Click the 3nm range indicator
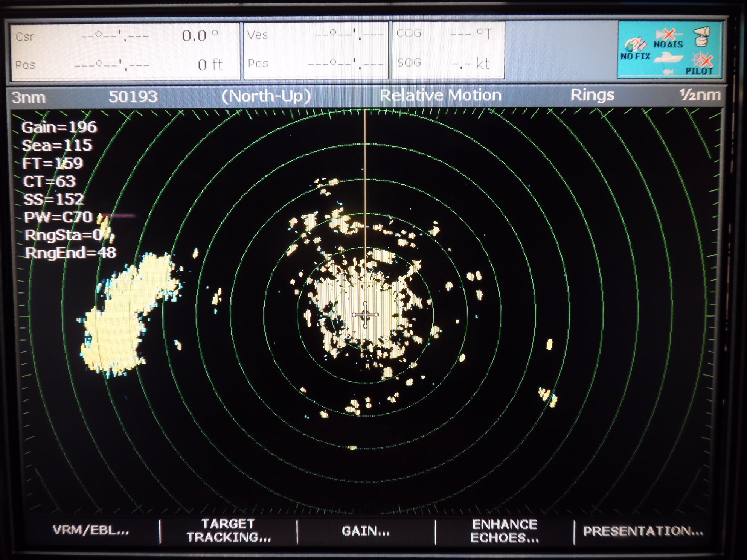Viewport: 747px width, 560px height. tap(29, 97)
